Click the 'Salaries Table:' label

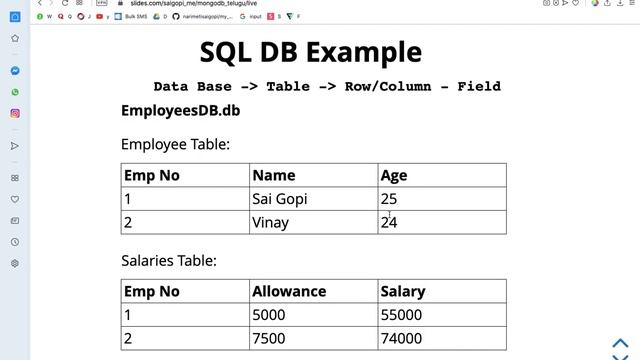point(169,260)
